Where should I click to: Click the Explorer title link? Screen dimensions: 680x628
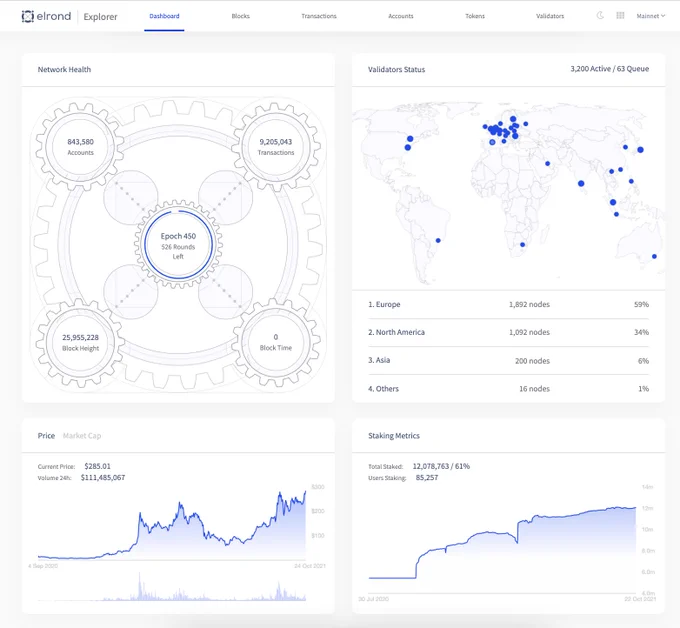(x=100, y=16)
